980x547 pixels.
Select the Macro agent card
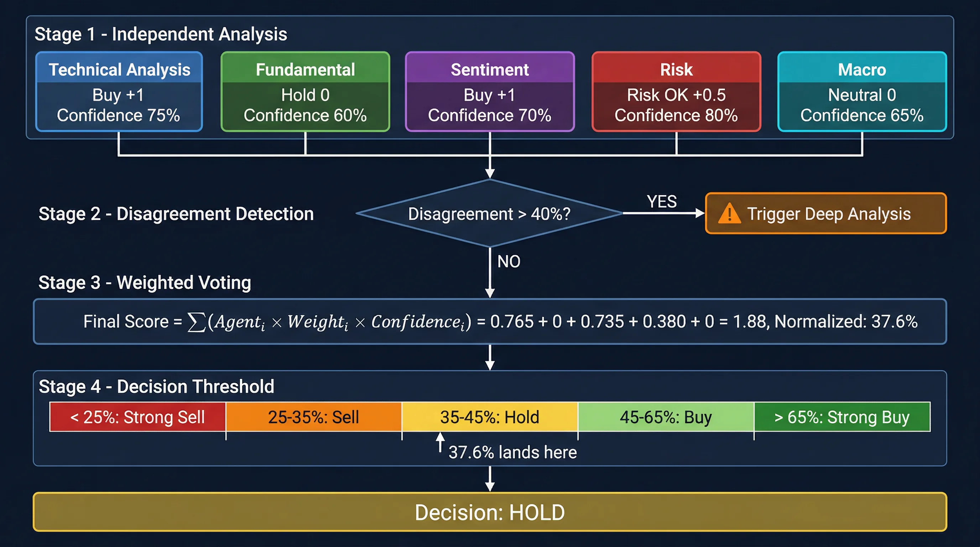click(862, 92)
